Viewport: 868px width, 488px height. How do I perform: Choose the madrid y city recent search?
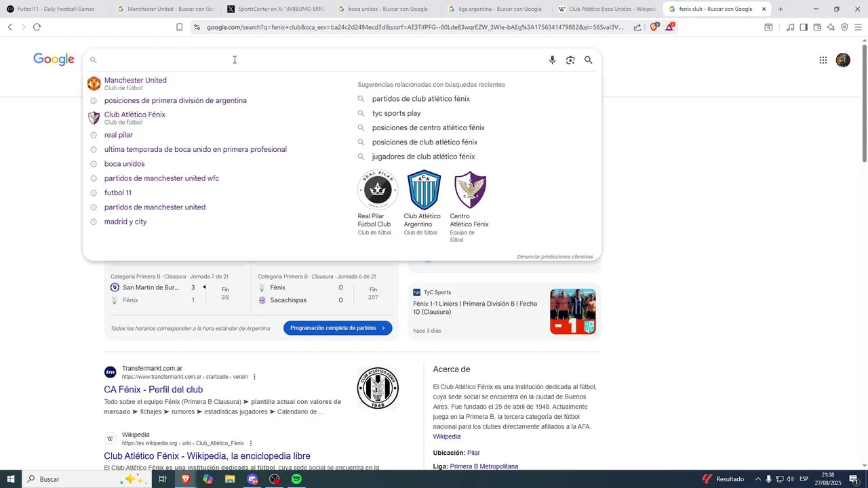(125, 222)
